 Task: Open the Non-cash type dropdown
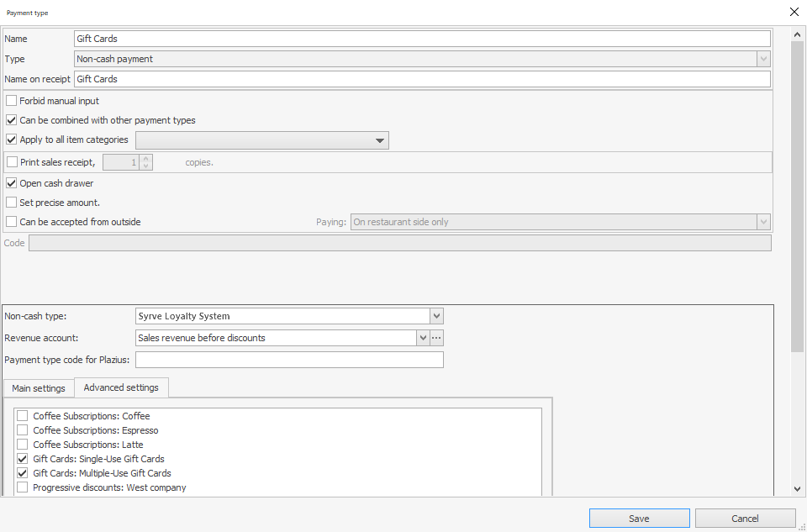coord(436,316)
